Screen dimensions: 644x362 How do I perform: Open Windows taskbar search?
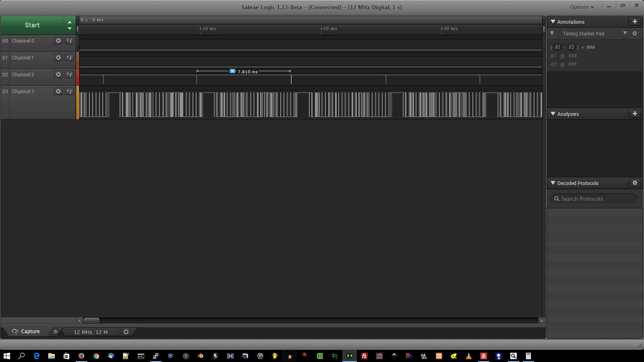coord(22,356)
